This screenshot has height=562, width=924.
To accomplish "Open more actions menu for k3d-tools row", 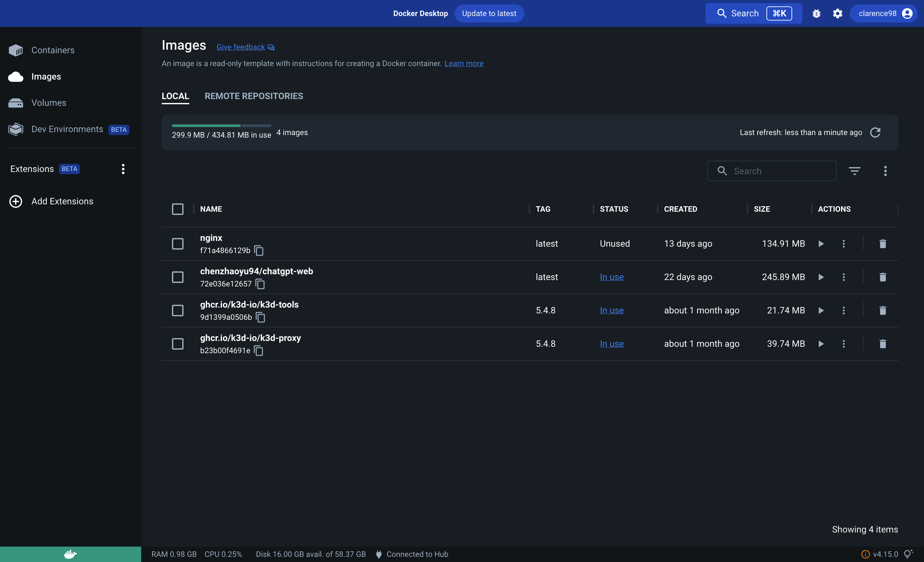I will tap(843, 311).
